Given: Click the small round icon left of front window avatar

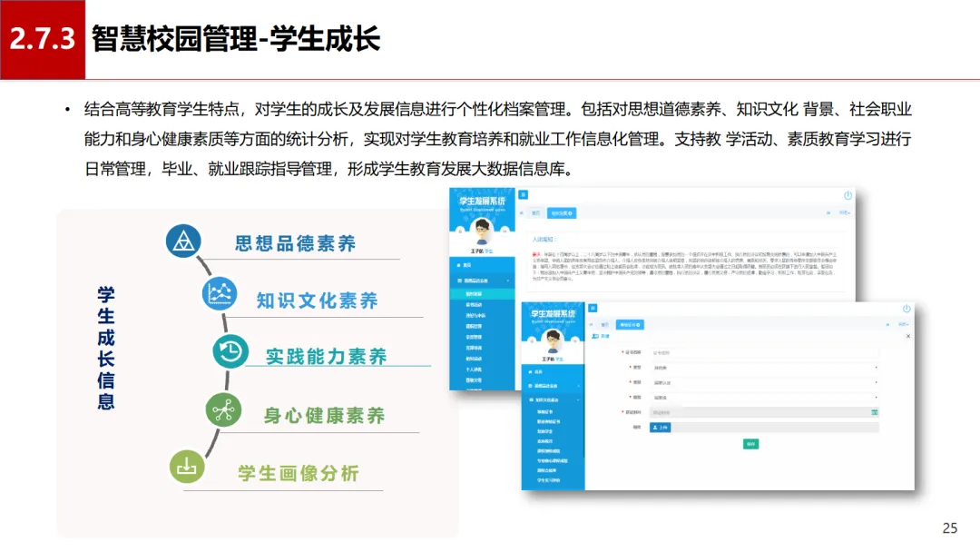Looking at the screenshot, I should pyautogui.click(x=532, y=340).
